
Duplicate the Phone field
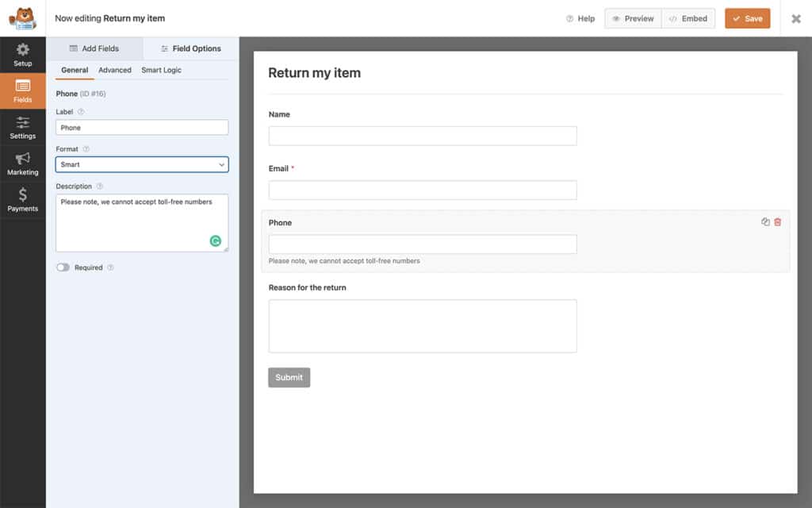click(764, 222)
